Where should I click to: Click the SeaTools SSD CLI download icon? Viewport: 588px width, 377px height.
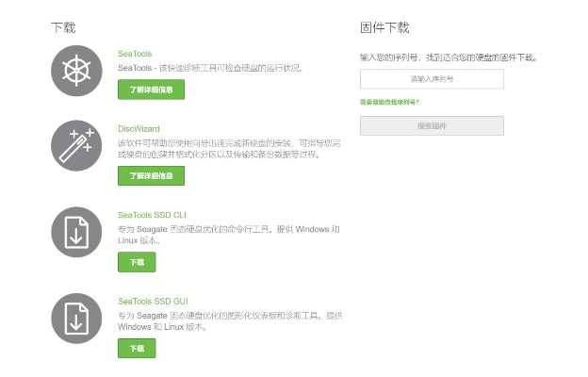click(77, 233)
